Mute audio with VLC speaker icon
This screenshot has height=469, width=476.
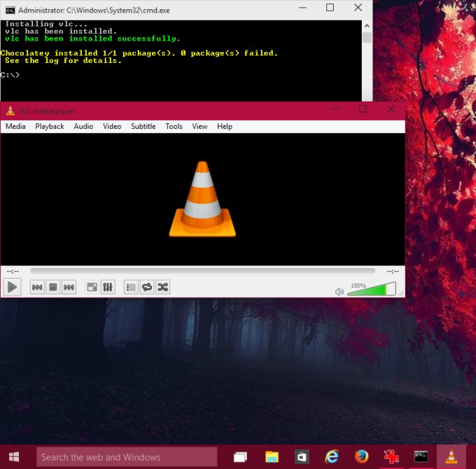coord(339,292)
